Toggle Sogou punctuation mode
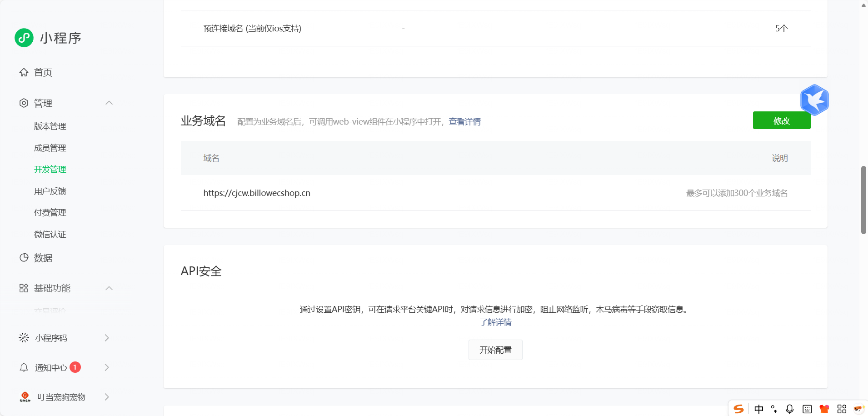This screenshot has height=416, width=868. coord(774,409)
